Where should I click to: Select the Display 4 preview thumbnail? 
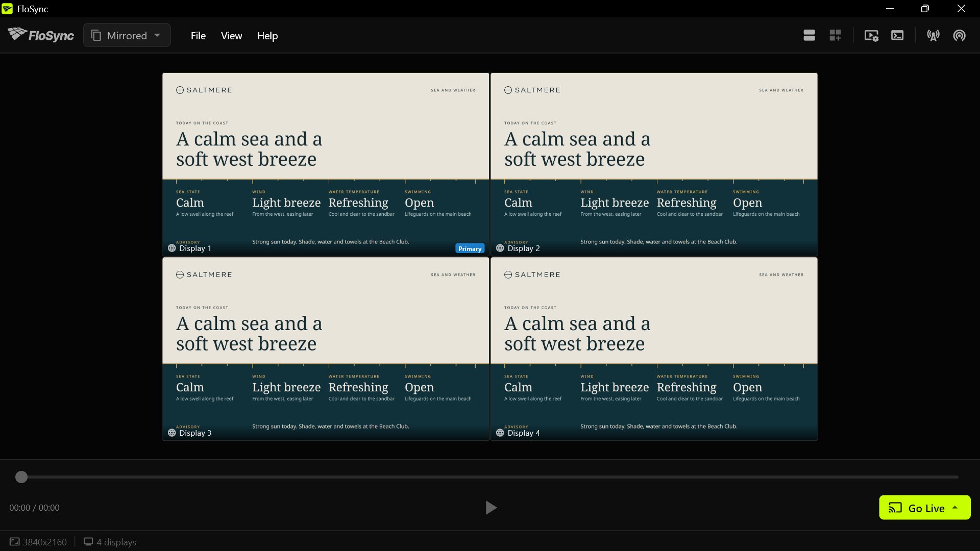tap(654, 348)
